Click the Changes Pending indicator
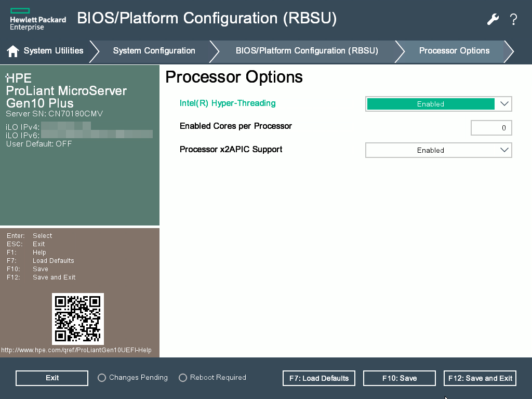 (x=132, y=378)
